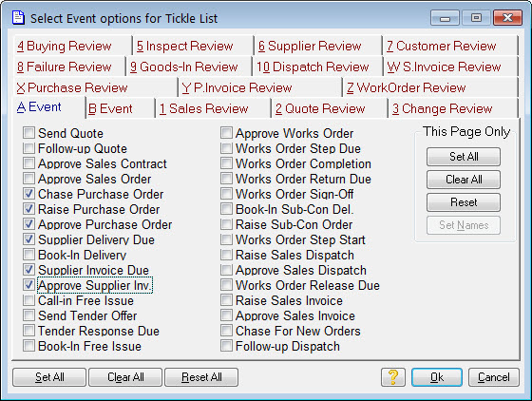
Task: Click the Reset button for this page
Action: 464,202
